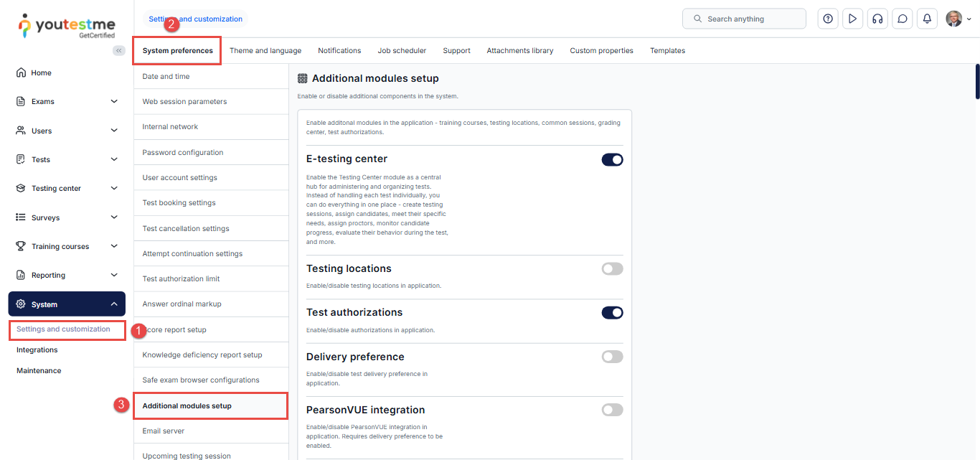
Task: Click the Search anything input field
Action: (744, 19)
